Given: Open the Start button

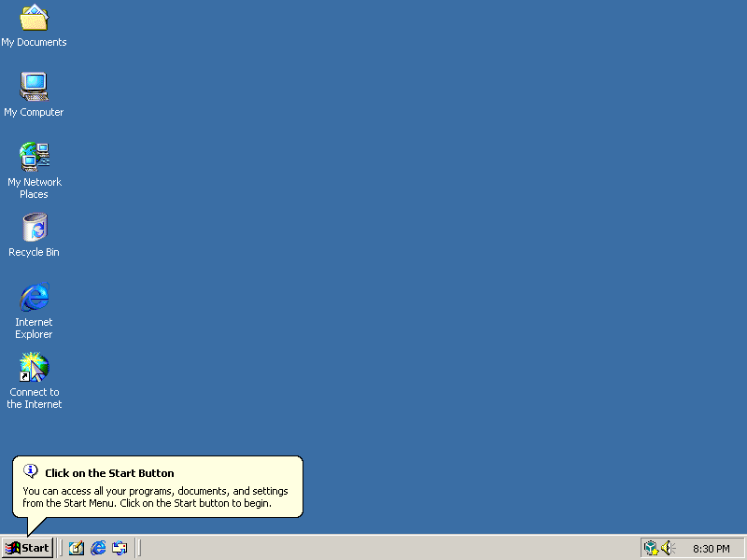Looking at the screenshot, I should (27, 548).
